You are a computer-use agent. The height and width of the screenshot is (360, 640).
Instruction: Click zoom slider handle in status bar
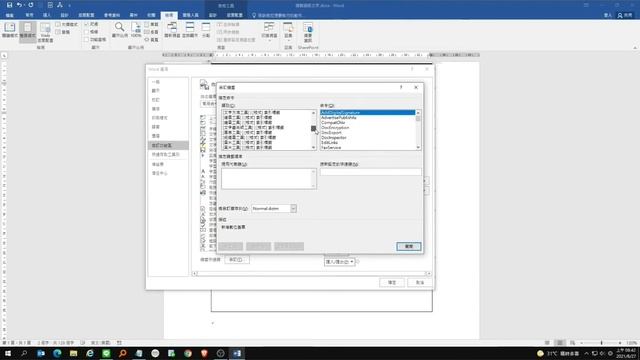[x=601, y=343]
